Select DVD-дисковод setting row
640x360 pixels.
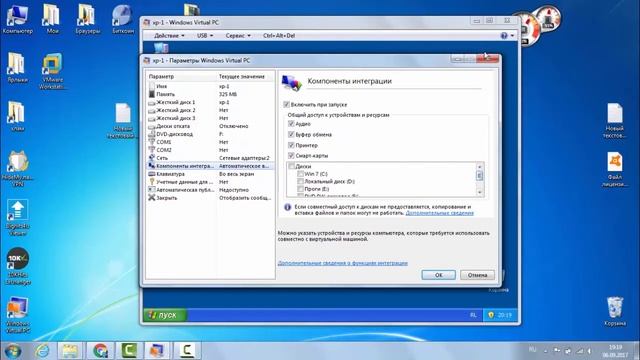tap(210, 134)
